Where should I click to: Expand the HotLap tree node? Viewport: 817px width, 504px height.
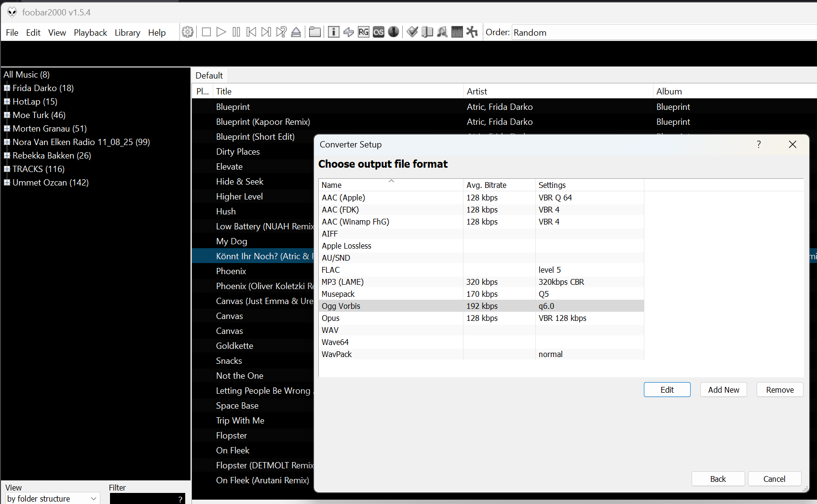pos(7,102)
